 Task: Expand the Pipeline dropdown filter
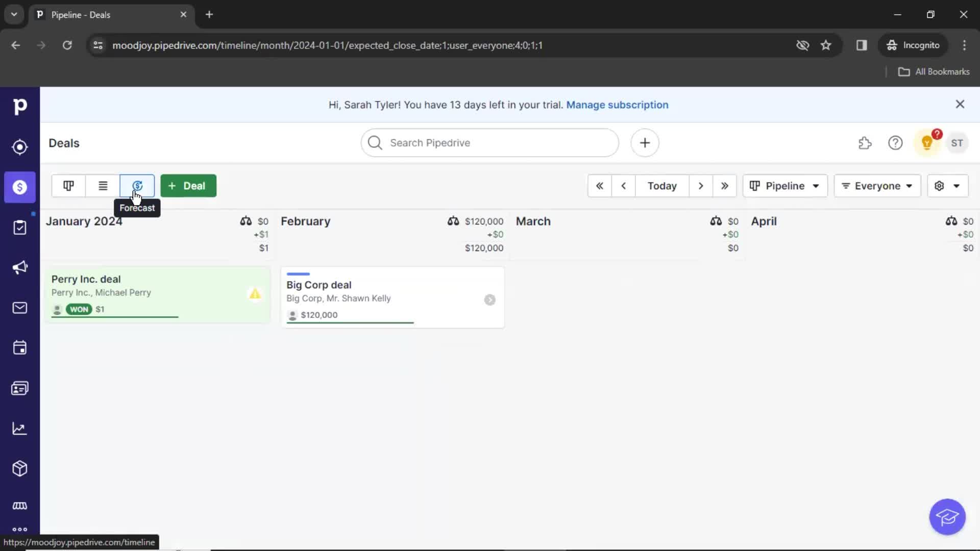[784, 186]
